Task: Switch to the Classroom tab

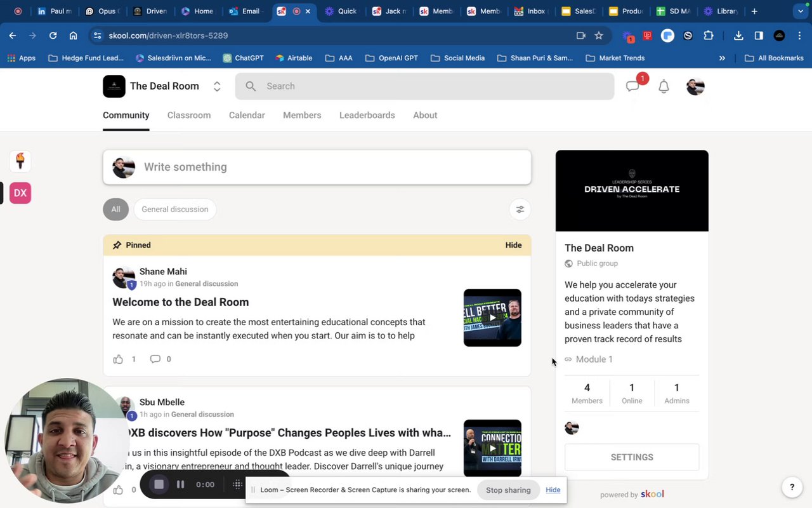Action: pyautogui.click(x=189, y=115)
